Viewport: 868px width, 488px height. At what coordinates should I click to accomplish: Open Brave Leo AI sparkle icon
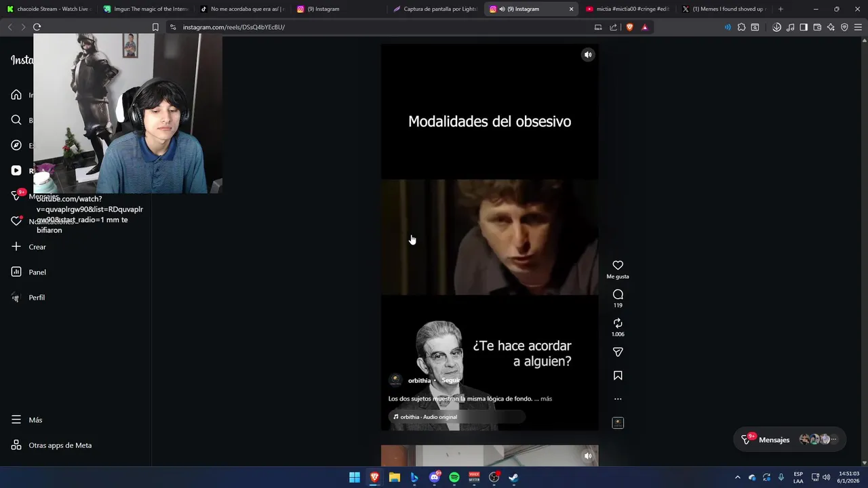tap(831, 27)
